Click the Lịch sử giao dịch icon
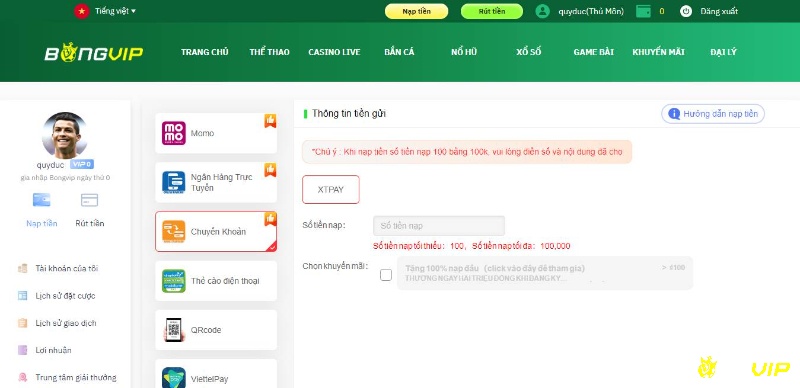Viewport: 800px width, 388px height. point(22,323)
